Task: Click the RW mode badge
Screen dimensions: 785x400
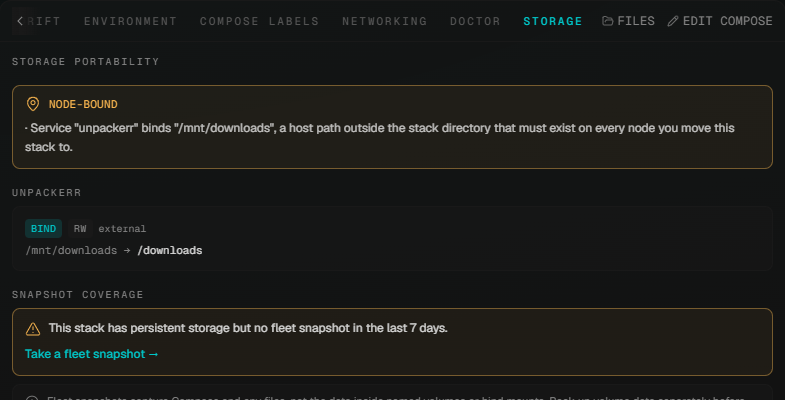Action: click(x=80, y=229)
